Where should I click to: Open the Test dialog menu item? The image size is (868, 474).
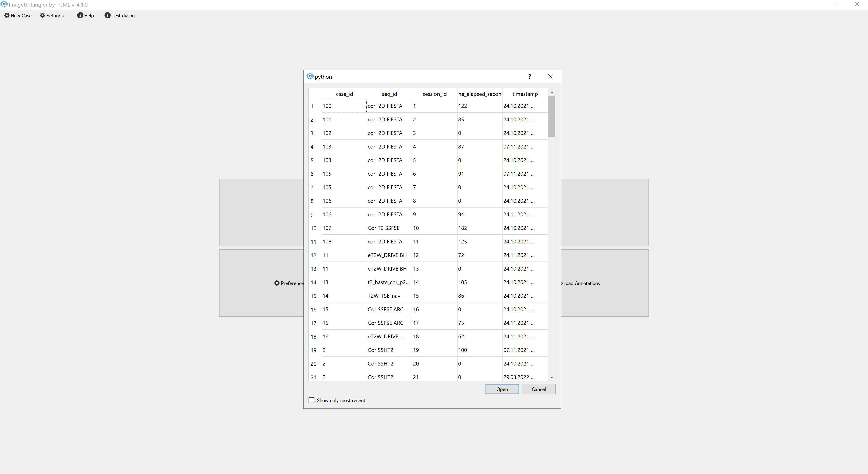[120, 16]
